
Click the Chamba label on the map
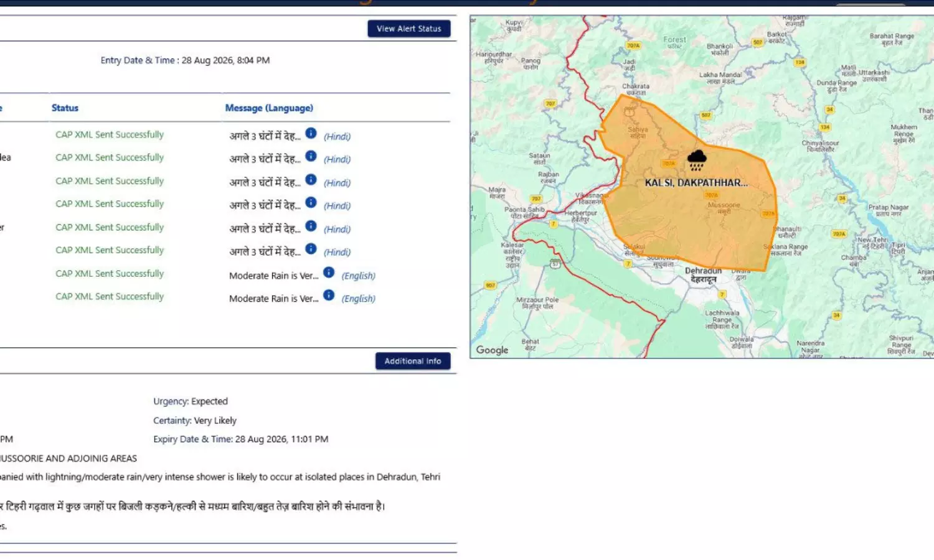[x=854, y=260]
